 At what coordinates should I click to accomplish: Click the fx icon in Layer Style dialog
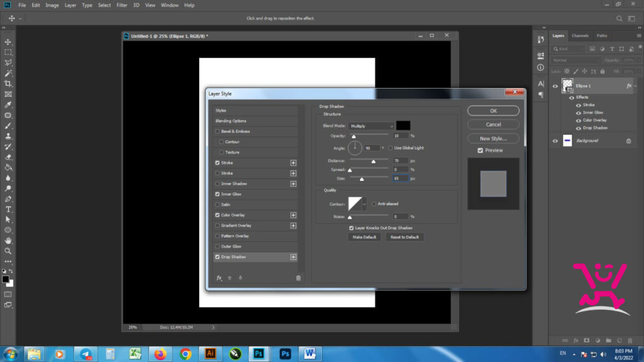click(x=219, y=278)
